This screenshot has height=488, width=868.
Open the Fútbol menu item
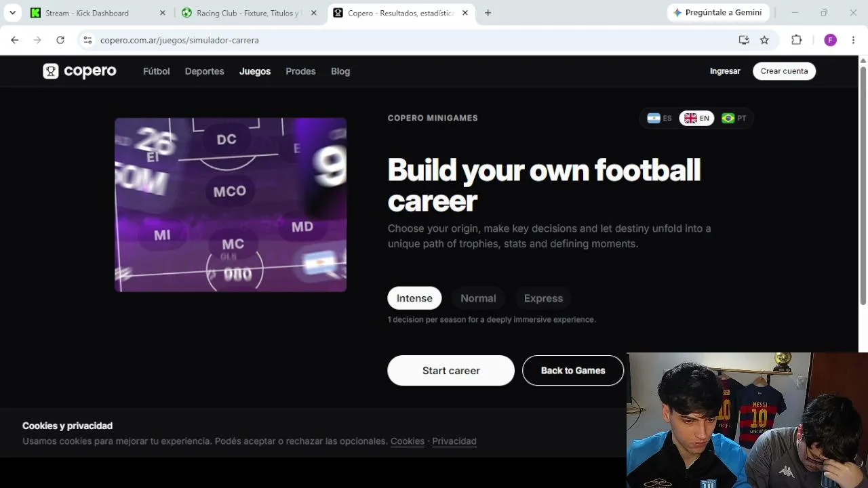pos(157,71)
